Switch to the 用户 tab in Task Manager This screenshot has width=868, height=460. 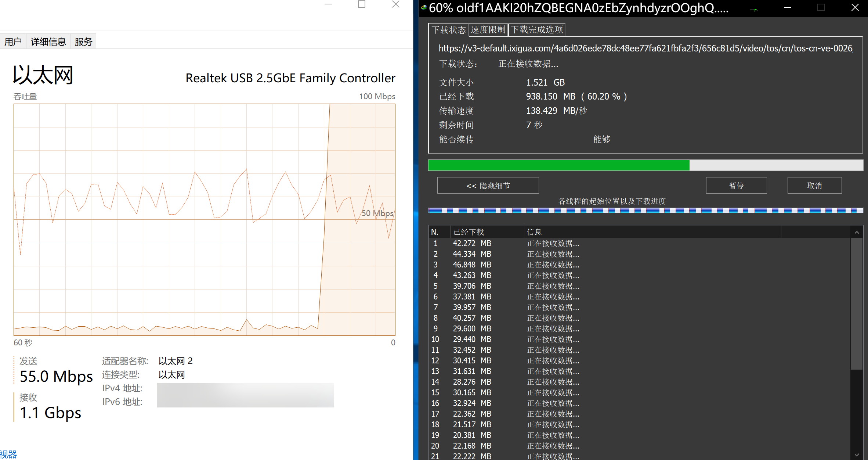click(13, 42)
